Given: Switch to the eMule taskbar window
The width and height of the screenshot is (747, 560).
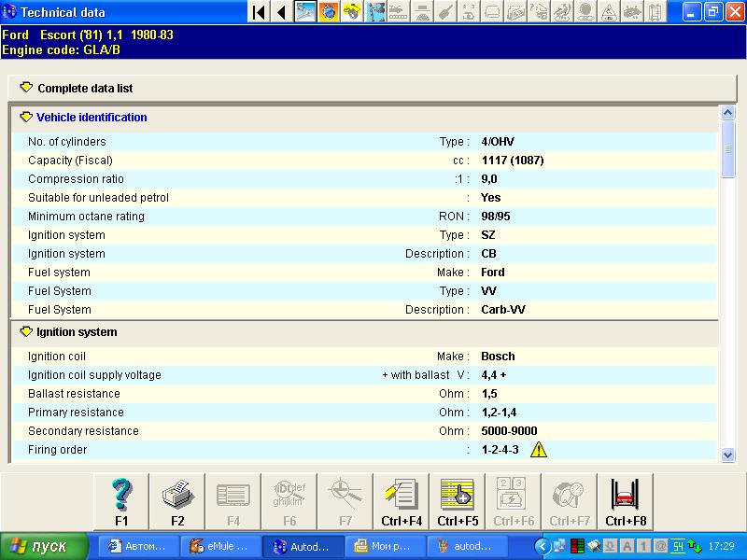Looking at the screenshot, I should tap(221, 546).
